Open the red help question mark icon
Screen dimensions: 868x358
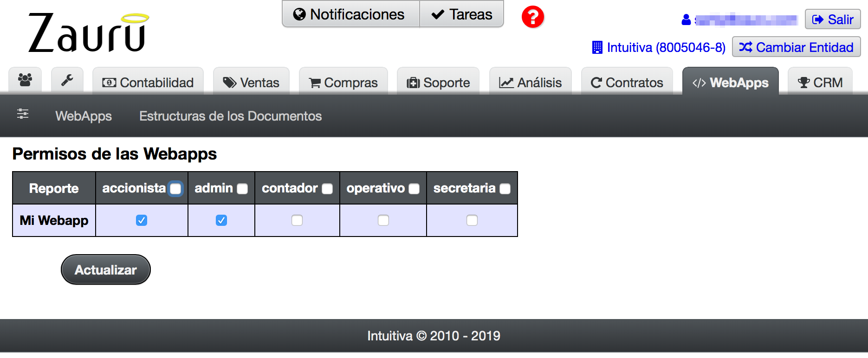pyautogui.click(x=533, y=17)
